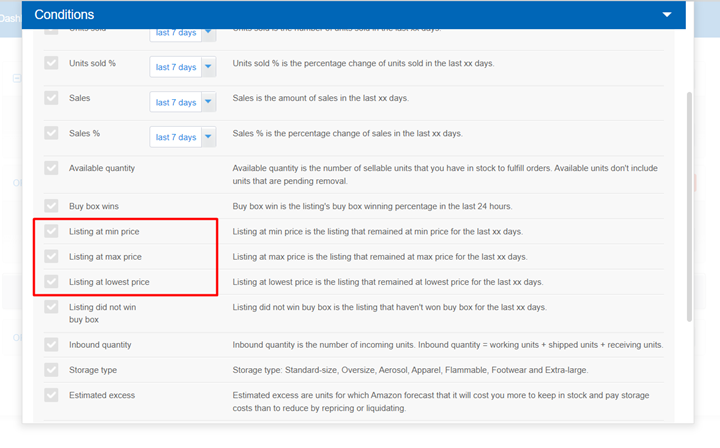Toggle the Listing at lowest price checkbox

click(x=51, y=282)
